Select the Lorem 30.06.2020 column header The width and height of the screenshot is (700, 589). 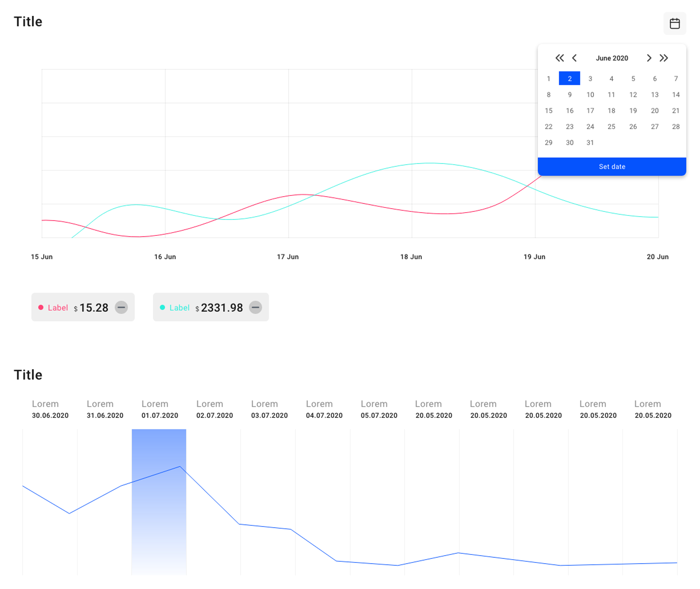coord(50,409)
